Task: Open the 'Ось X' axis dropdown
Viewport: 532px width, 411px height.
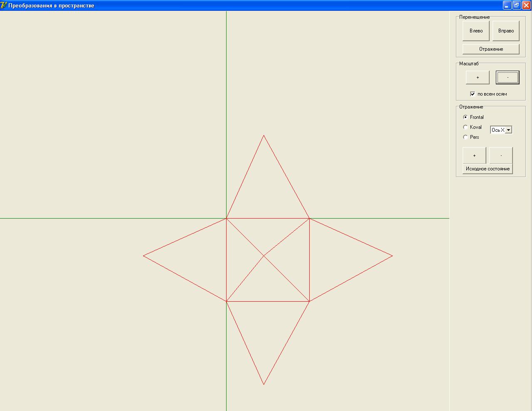Action: point(508,130)
